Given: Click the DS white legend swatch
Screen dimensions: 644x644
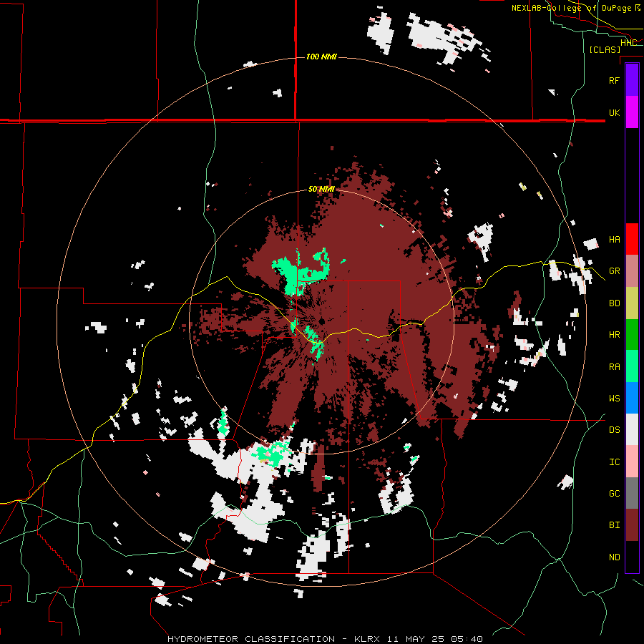Looking at the screenshot, I should click(x=632, y=429).
